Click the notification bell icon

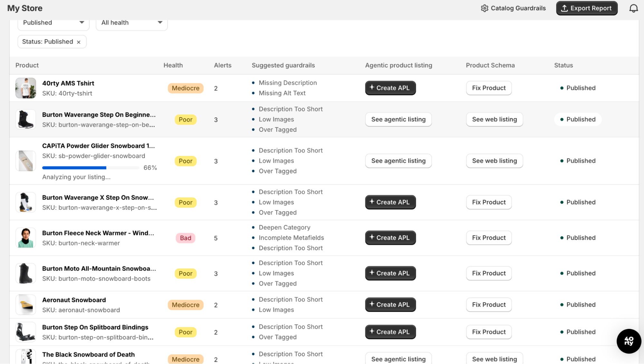[x=633, y=8]
